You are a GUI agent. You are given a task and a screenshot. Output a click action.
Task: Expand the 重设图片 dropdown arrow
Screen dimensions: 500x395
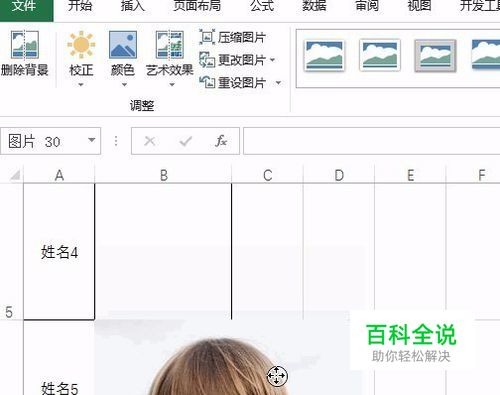click(278, 83)
